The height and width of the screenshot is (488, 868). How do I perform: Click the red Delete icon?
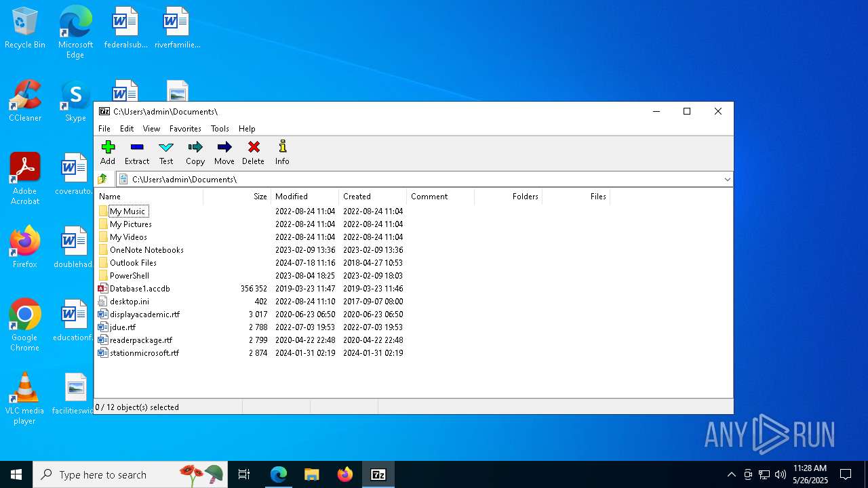click(254, 147)
